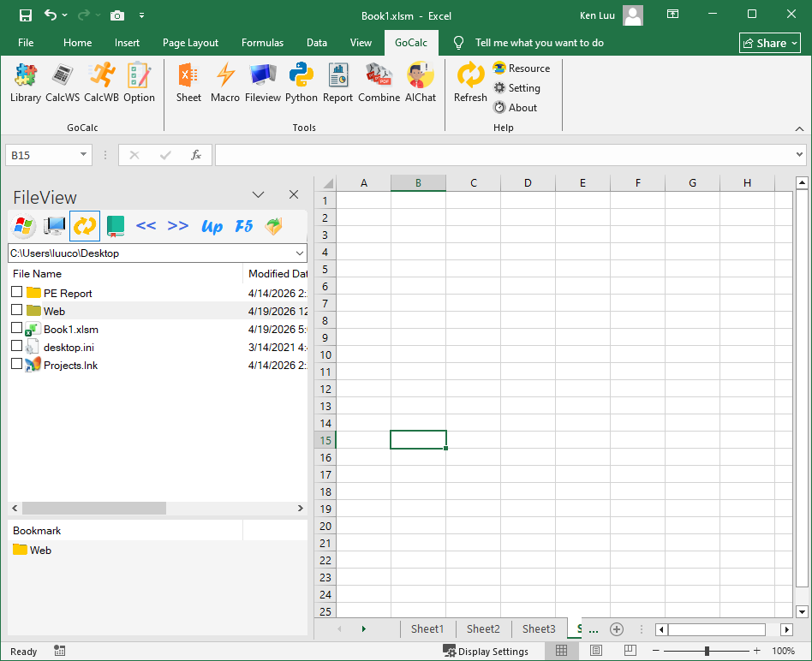Go Up one folder in FileView
This screenshot has height=661, width=812.
tap(212, 226)
